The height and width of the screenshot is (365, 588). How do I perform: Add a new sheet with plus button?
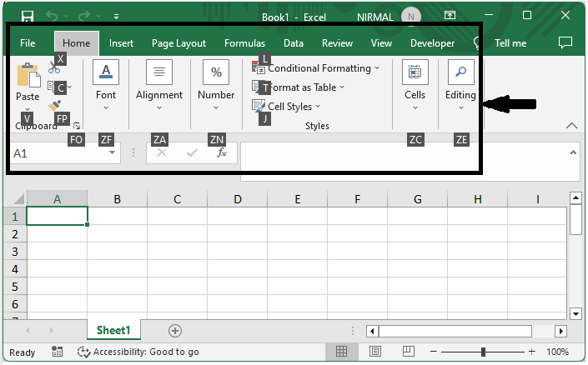(175, 331)
